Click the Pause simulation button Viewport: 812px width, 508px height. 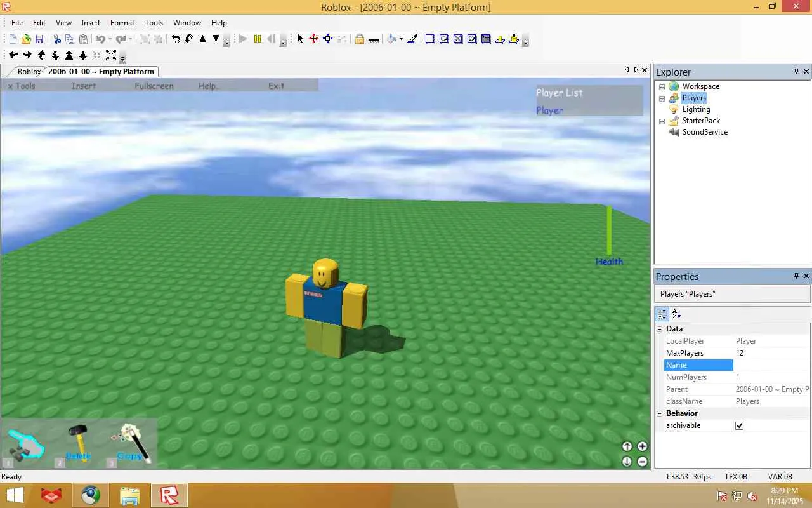click(258, 39)
